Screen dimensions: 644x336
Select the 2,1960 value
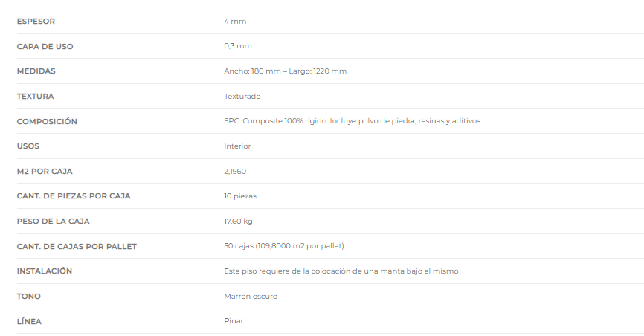pos(235,171)
